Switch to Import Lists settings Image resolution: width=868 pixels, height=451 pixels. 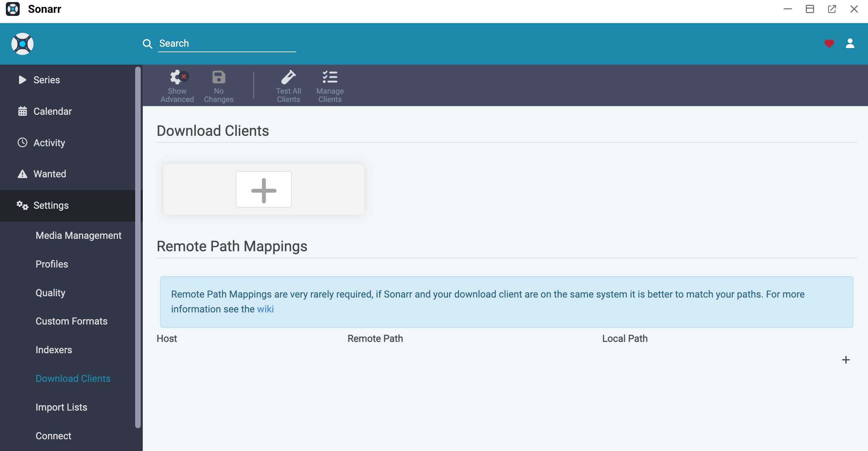pyautogui.click(x=62, y=407)
